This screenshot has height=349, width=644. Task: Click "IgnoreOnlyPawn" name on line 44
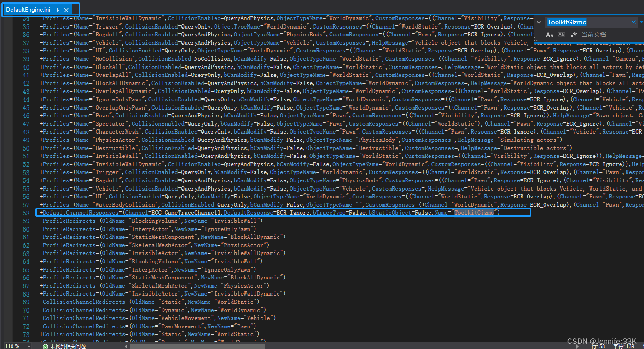[118, 99]
